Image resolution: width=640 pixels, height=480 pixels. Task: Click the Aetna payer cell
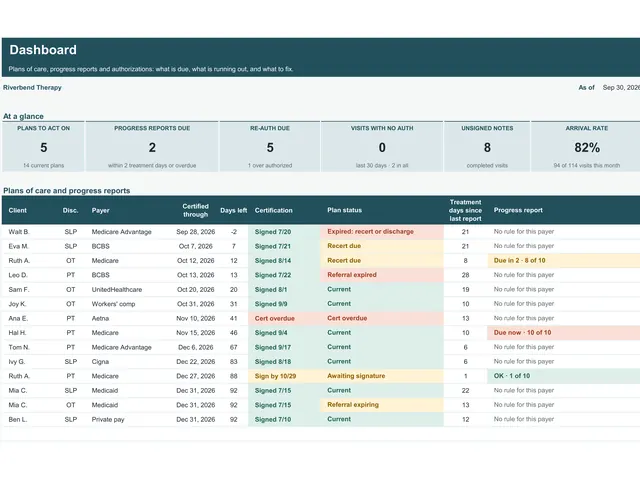click(100, 318)
